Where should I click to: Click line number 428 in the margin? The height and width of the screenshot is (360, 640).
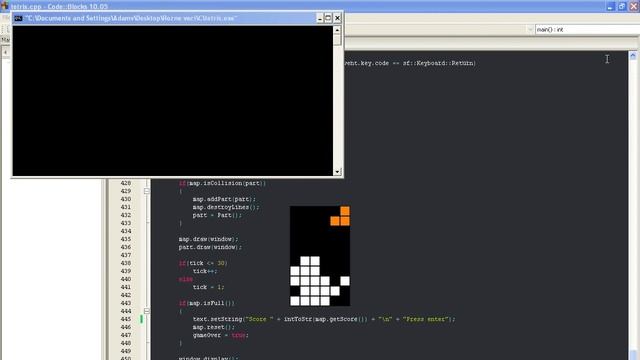pyautogui.click(x=126, y=183)
